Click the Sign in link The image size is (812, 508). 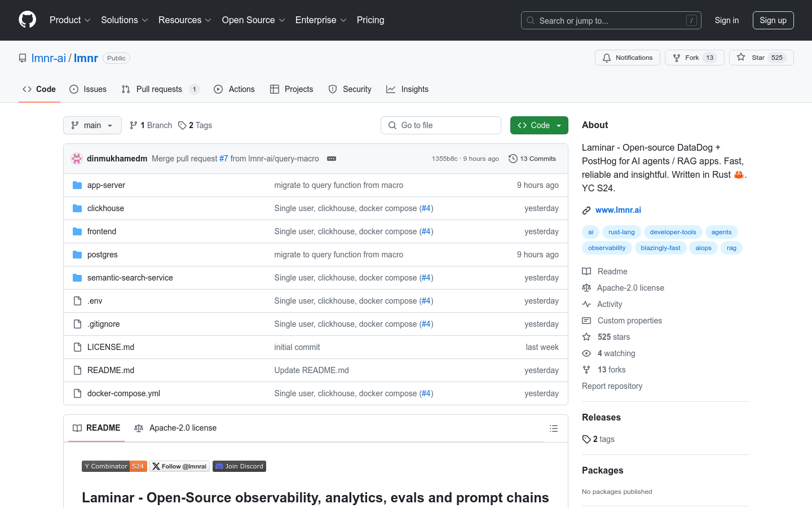click(726, 20)
